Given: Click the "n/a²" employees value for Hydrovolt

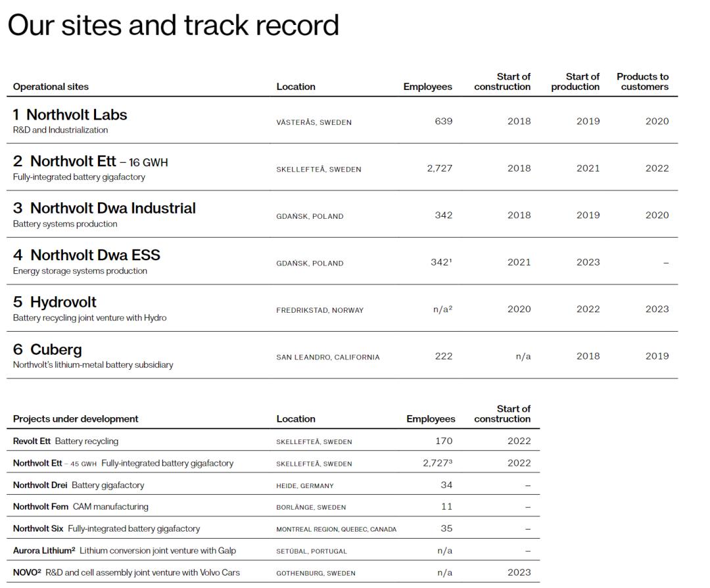Looking at the screenshot, I should pos(443,309).
